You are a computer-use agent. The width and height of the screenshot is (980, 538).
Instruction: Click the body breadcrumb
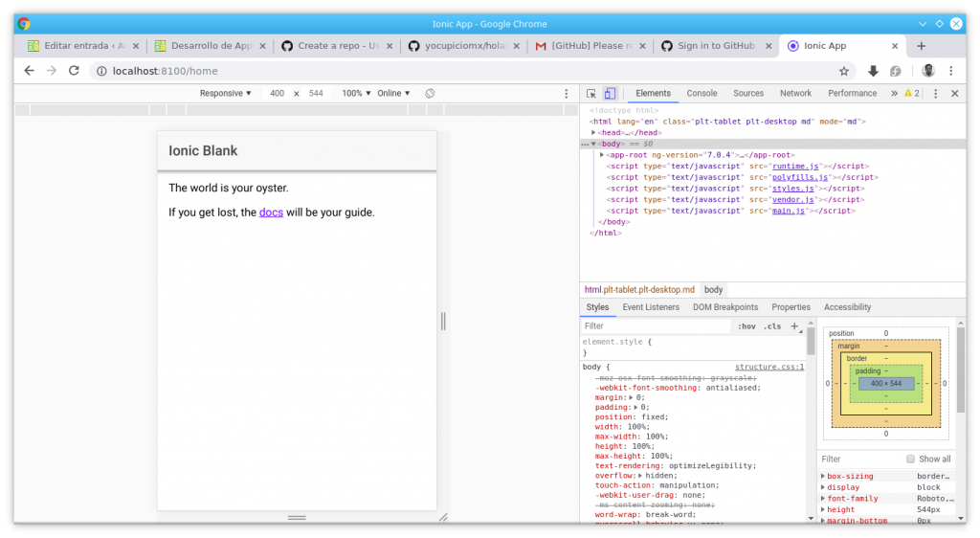(713, 290)
